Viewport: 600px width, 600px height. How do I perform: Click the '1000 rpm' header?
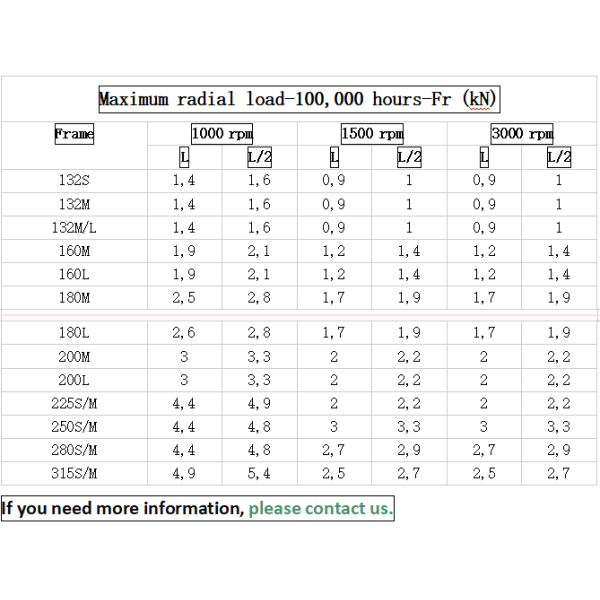click(222, 134)
